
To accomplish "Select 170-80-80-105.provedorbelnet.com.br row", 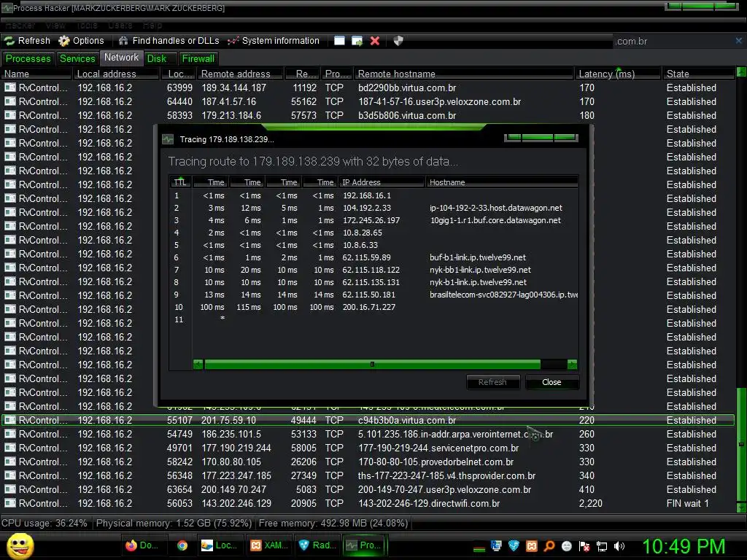I will pos(368,462).
